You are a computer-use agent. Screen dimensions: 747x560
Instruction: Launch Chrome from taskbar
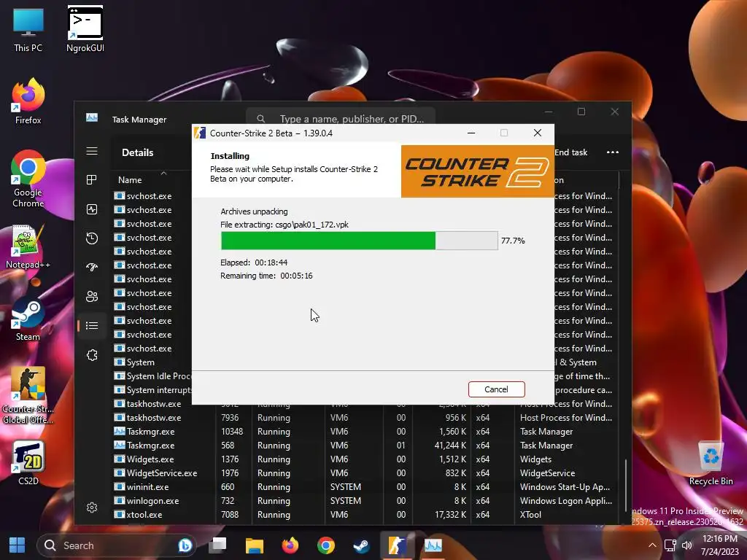[326, 545]
